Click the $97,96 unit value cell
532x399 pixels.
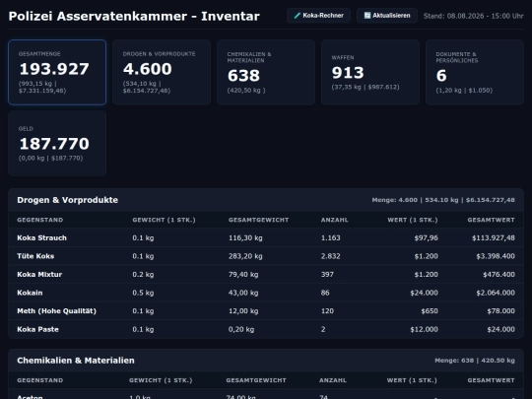(x=426, y=237)
